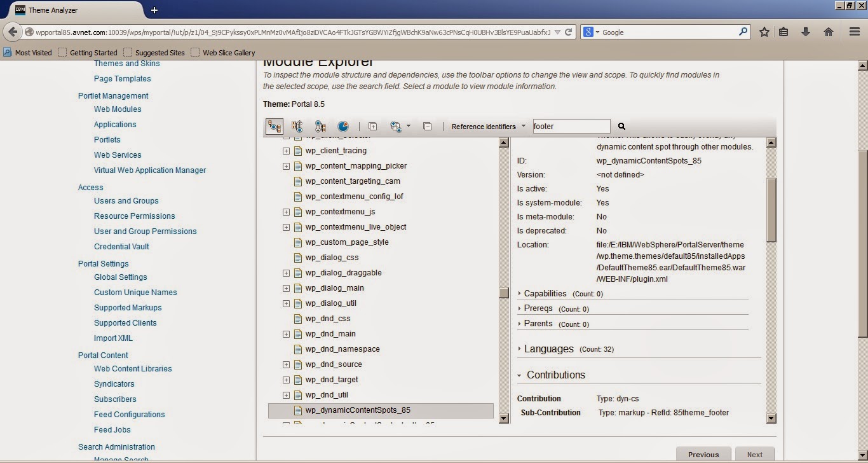The image size is (868, 463).
Task: Click the Next button
Action: coord(755,454)
